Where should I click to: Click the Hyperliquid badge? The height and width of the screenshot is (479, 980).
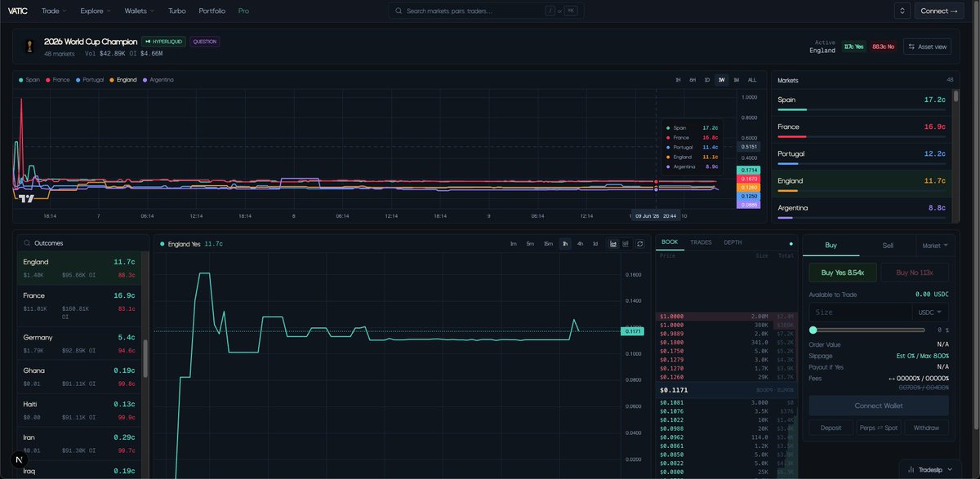click(163, 41)
